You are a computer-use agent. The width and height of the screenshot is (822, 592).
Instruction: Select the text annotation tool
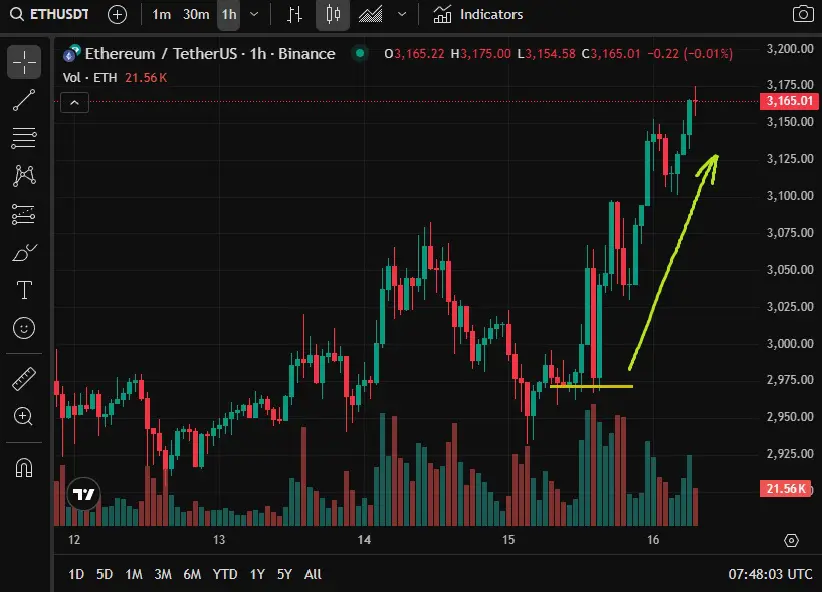(x=24, y=290)
